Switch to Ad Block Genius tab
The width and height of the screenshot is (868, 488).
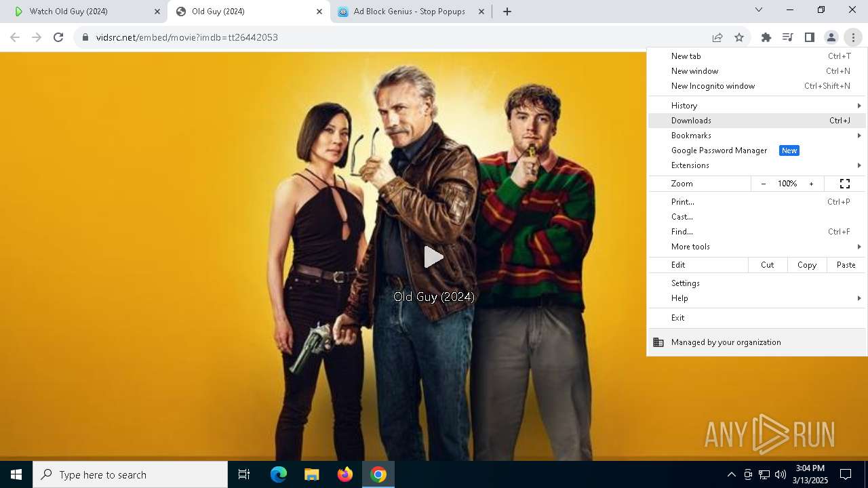411,12
